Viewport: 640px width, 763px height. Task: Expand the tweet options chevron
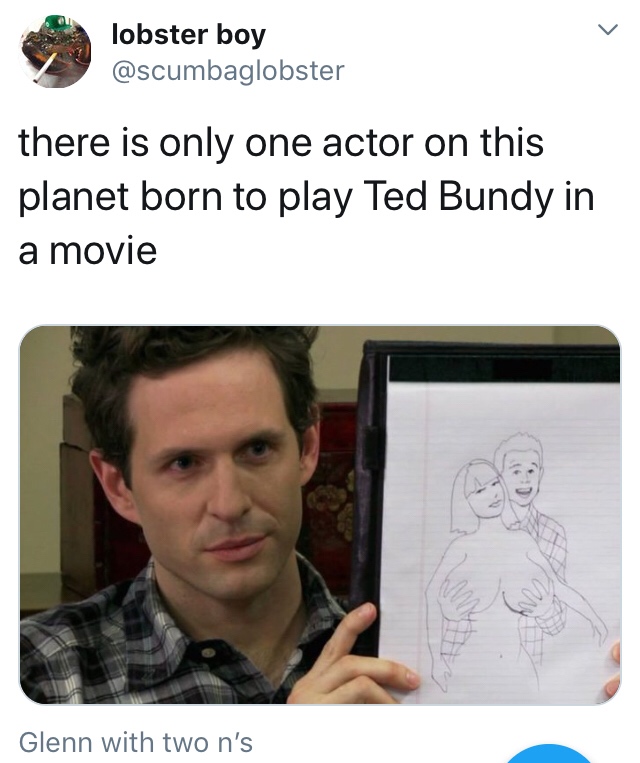coord(608,30)
